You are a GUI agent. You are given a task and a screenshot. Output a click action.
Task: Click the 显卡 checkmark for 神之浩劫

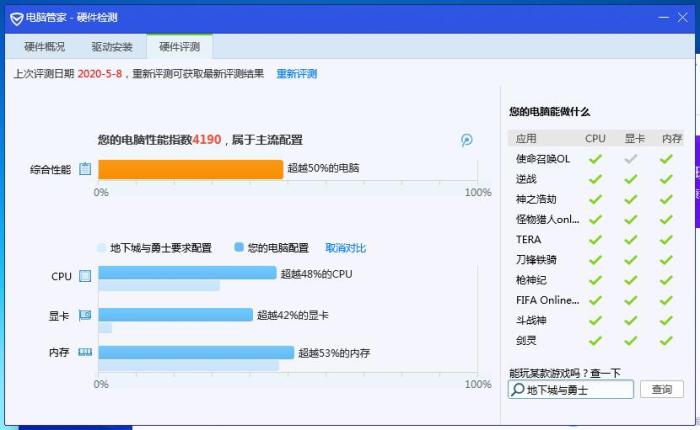click(x=630, y=199)
